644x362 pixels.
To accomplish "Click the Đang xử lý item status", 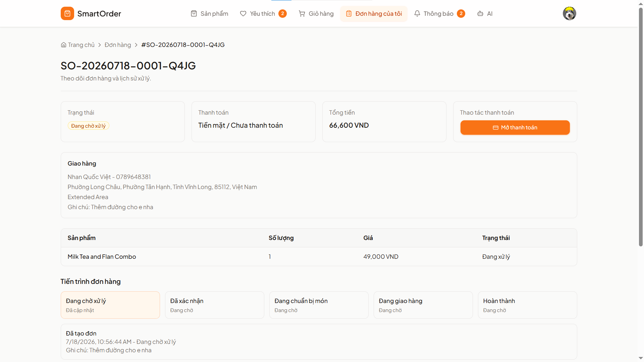I will point(496,256).
